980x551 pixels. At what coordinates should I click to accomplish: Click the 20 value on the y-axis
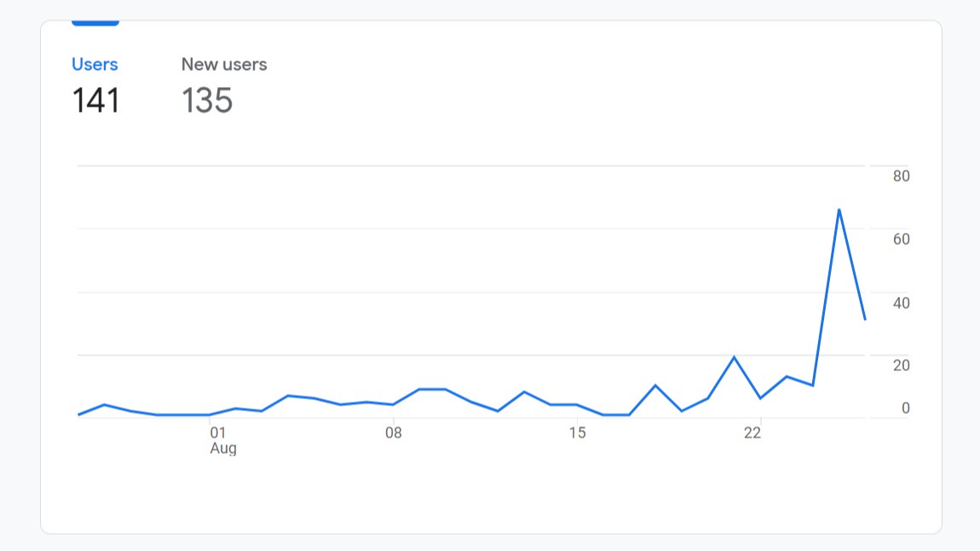902,365
